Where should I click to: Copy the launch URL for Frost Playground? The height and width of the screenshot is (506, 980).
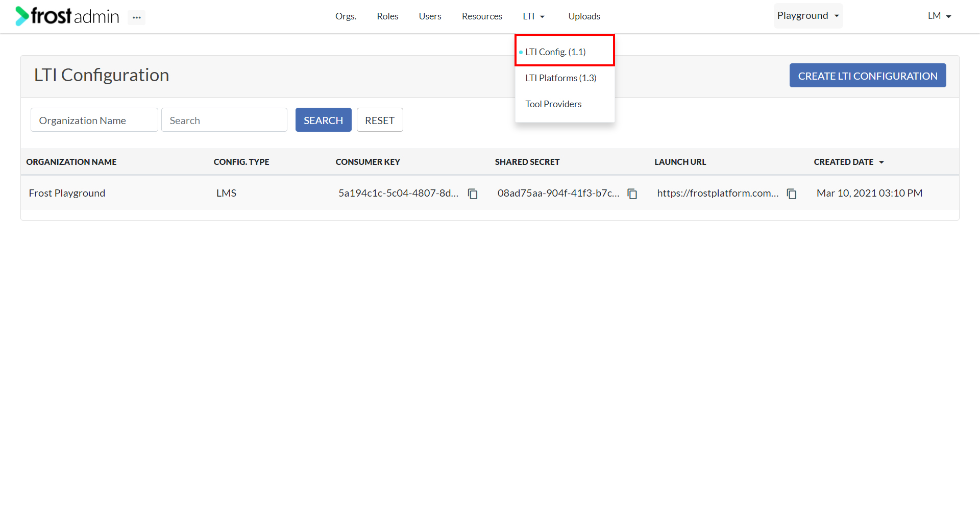791,194
